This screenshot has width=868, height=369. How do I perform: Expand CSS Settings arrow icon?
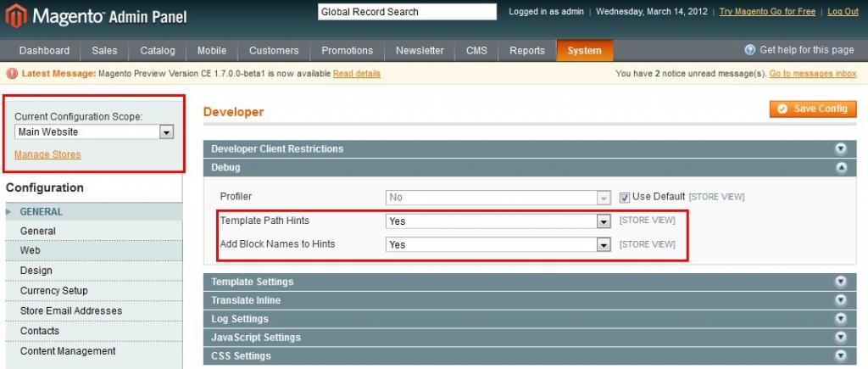pyautogui.click(x=841, y=355)
